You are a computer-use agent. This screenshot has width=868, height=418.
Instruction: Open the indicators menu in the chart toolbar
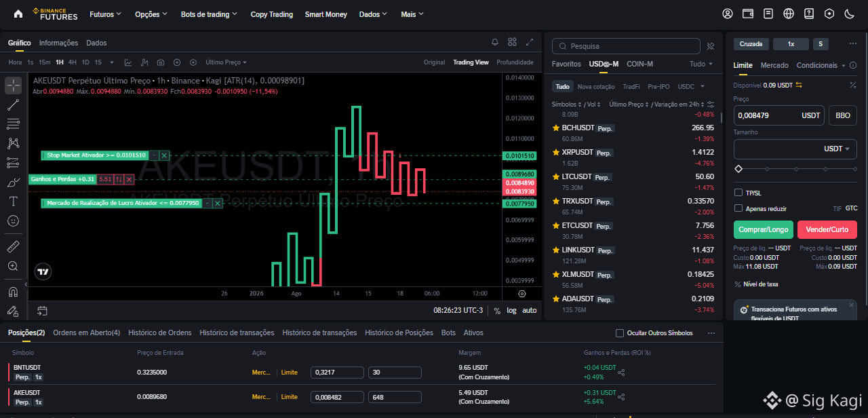coord(144,62)
